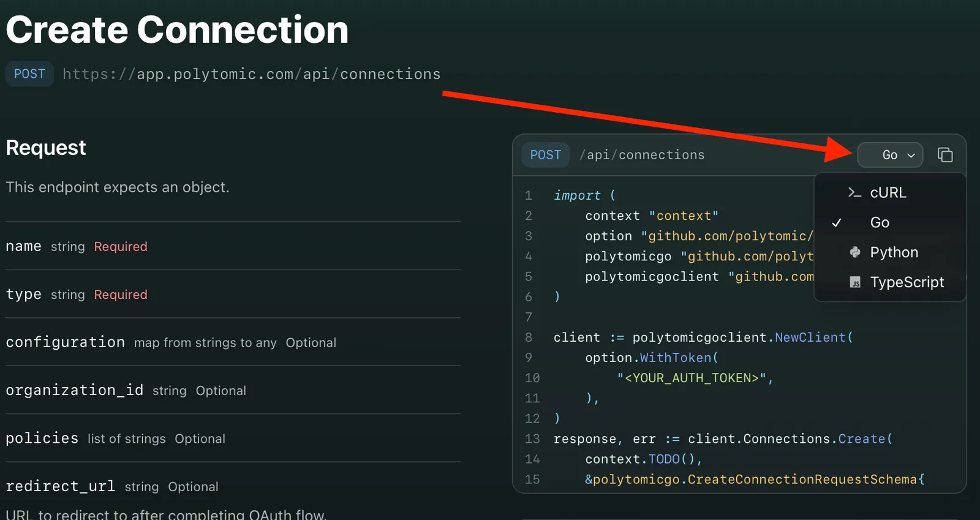Click the TypeScript JS icon
Viewport: 980px width, 520px height.
(855, 282)
